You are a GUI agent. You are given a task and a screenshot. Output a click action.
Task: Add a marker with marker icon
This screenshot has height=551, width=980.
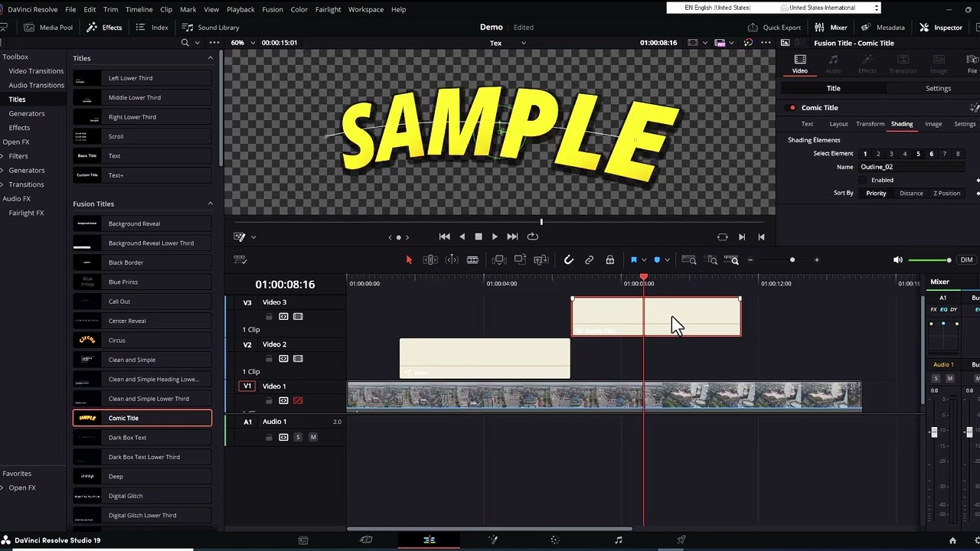point(657,260)
